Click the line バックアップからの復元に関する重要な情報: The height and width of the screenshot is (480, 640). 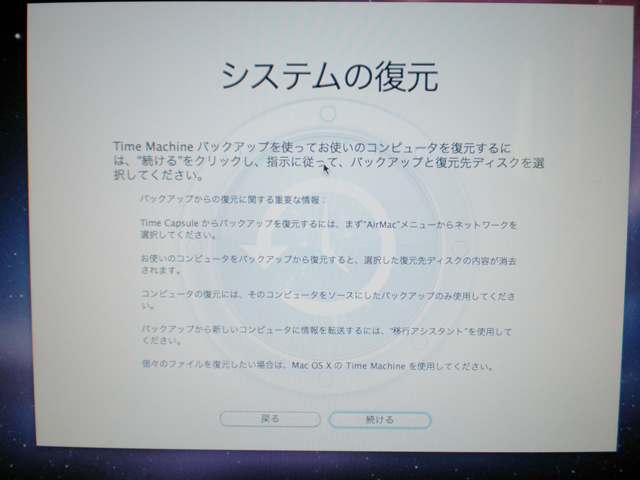point(233,200)
